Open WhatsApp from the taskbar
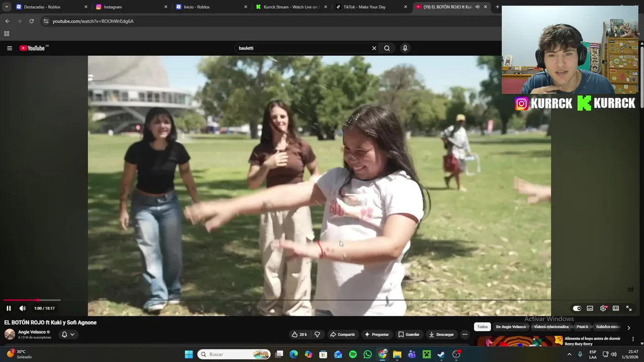This screenshot has width=644, height=362. pos(368,354)
